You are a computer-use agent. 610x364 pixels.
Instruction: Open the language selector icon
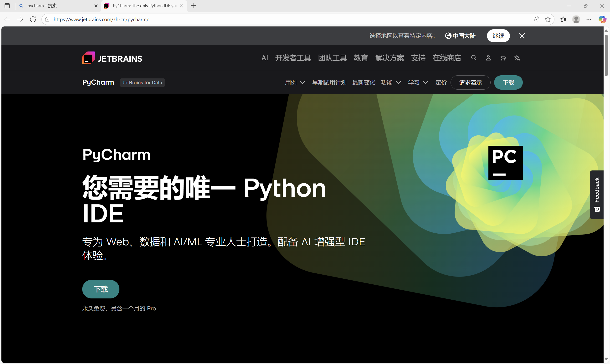(517, 58)
